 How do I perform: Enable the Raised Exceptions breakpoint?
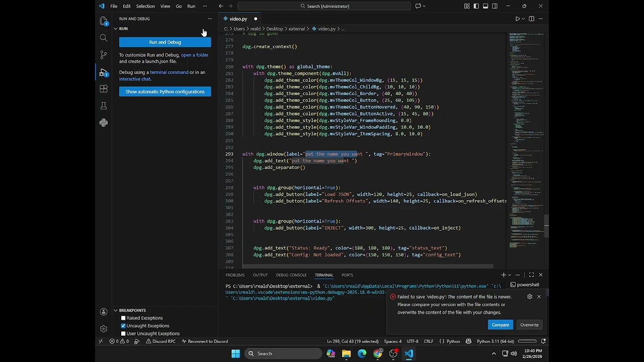(123, 318)
